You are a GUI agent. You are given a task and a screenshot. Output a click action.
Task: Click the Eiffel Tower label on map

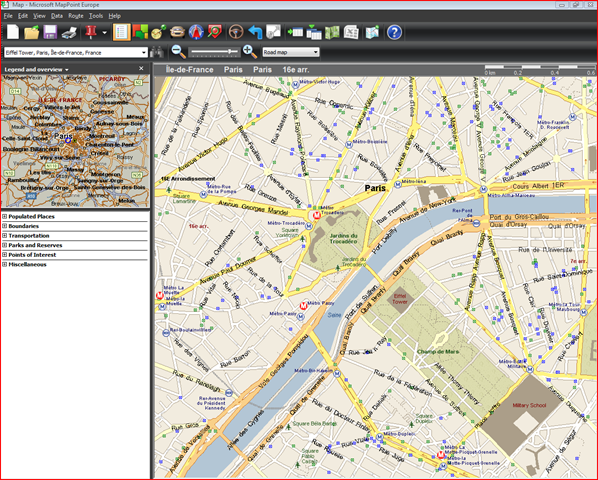400,299
